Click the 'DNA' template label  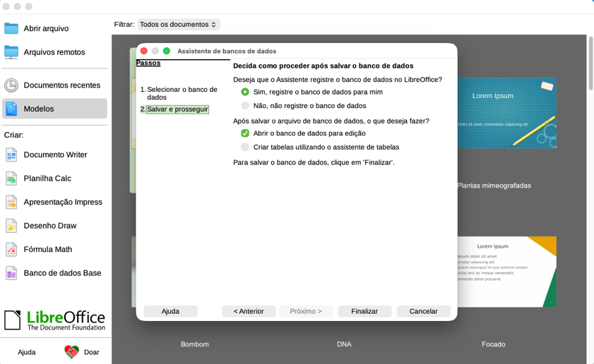pos(344,344)
